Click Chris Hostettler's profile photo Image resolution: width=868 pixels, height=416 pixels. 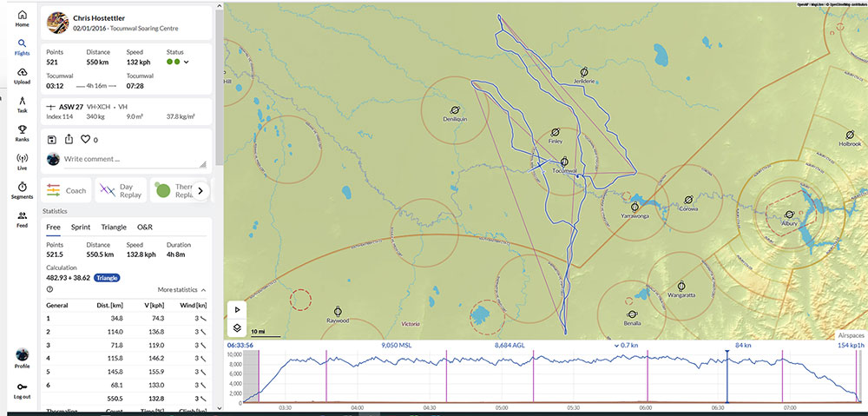pyautogui.click(x=57, y=23)
